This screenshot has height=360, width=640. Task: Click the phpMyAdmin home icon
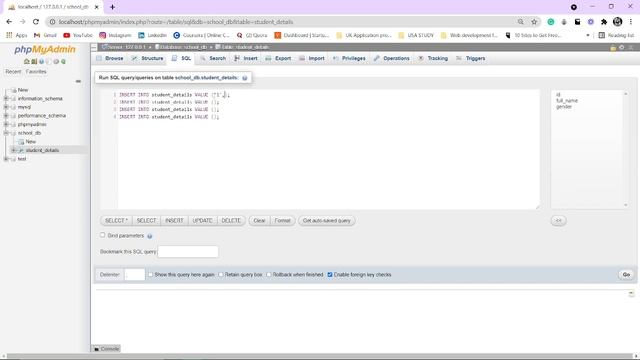point(27,62)
